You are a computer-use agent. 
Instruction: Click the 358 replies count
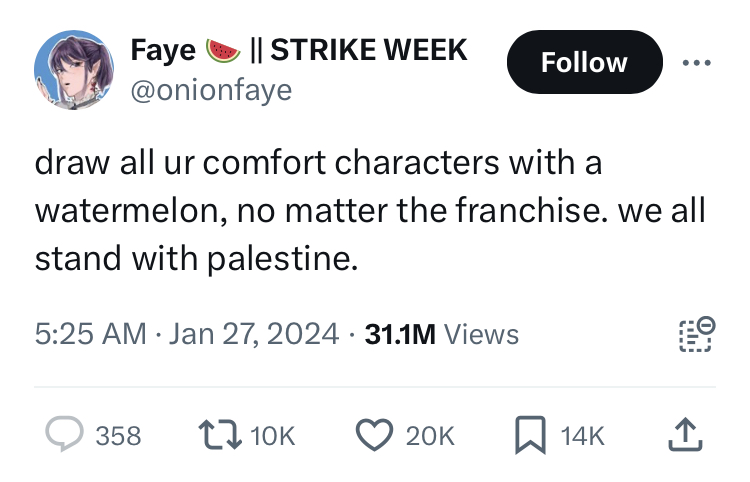118,436
